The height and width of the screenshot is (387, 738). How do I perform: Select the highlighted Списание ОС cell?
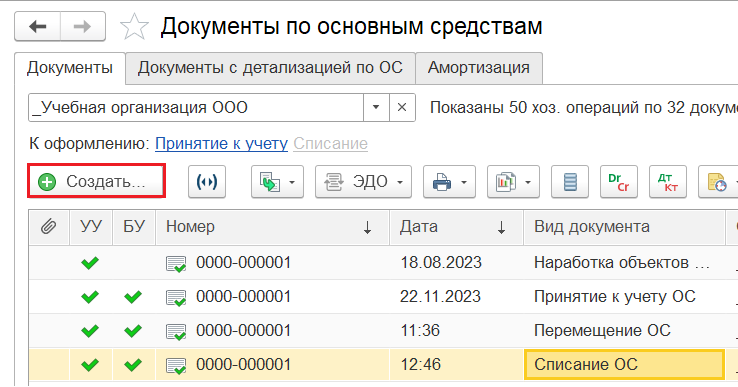(x=624, y=365)
